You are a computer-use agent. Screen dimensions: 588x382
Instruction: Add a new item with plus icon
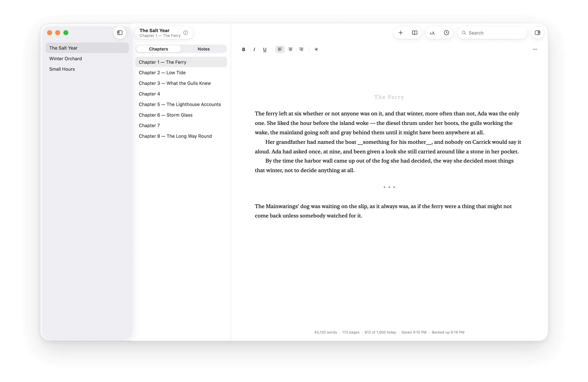pos(400,33)
